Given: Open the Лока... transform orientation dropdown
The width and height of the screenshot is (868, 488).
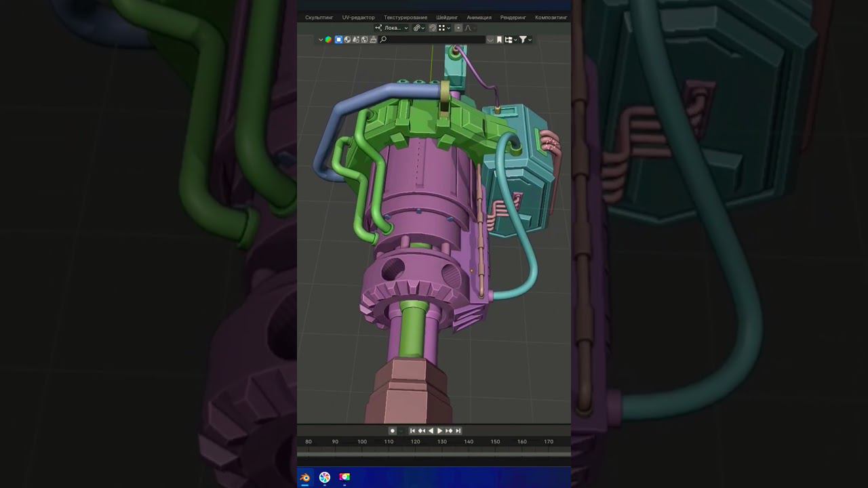Looking at the screenshot, I should 392,28.
